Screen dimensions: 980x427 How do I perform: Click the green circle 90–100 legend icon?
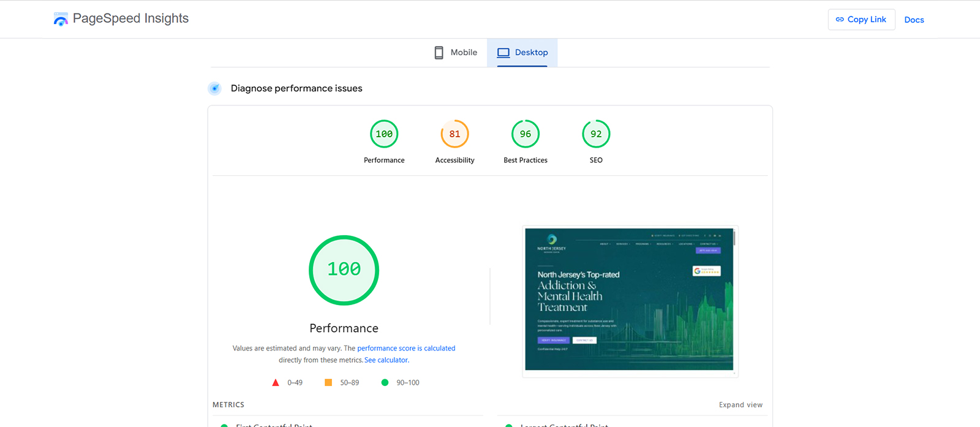coord(385,382)
